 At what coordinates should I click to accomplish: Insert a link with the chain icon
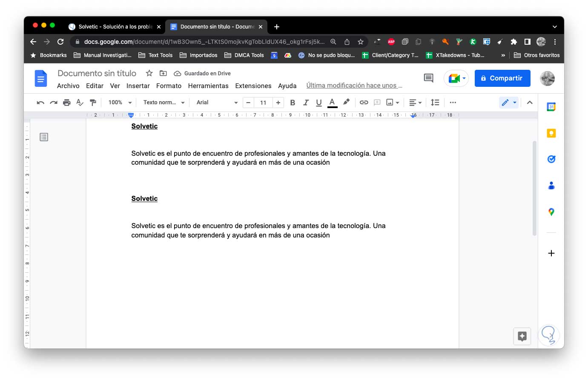click(364, 103)
